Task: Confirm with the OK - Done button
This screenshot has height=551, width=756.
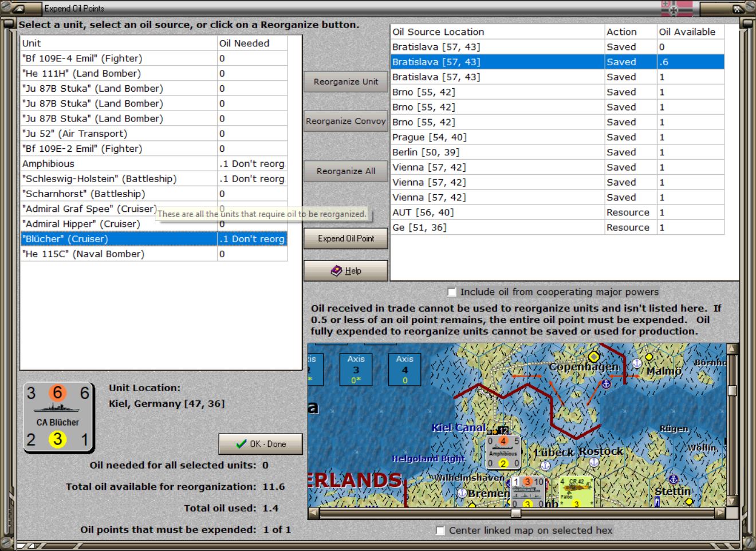Action: coord(261,444)
